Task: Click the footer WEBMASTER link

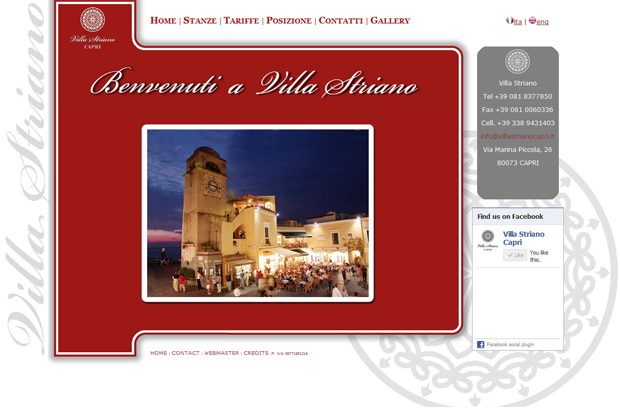Action: [x=221, y=353]
